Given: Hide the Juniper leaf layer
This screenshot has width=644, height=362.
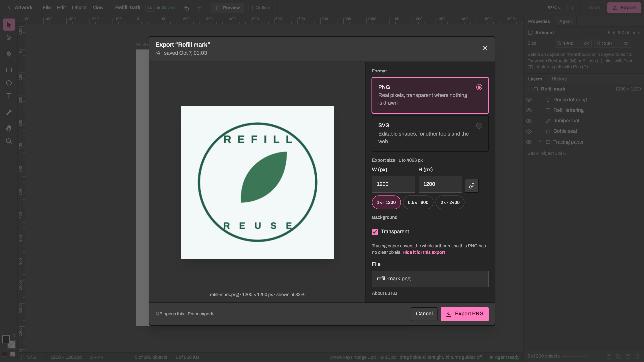Looking at the screenshot, I should [529, 121].
